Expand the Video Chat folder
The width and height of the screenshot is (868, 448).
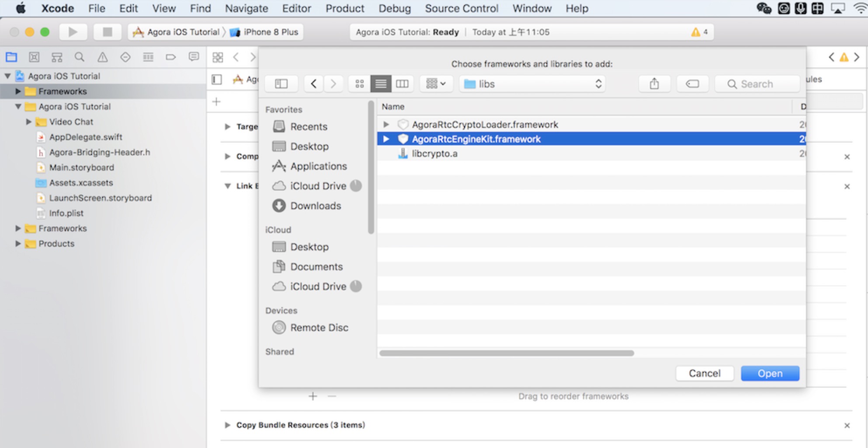click(28, 122)
